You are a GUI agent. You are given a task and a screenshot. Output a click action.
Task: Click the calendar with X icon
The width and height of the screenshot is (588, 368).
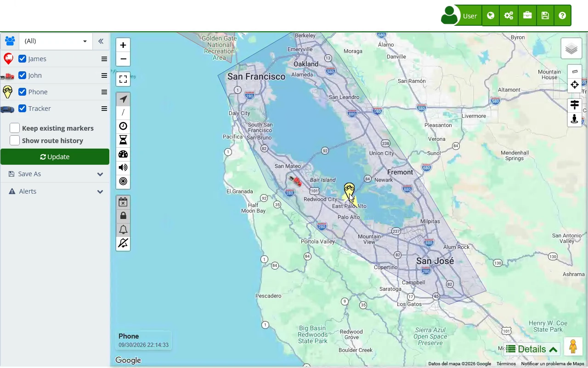click(123, 202)
